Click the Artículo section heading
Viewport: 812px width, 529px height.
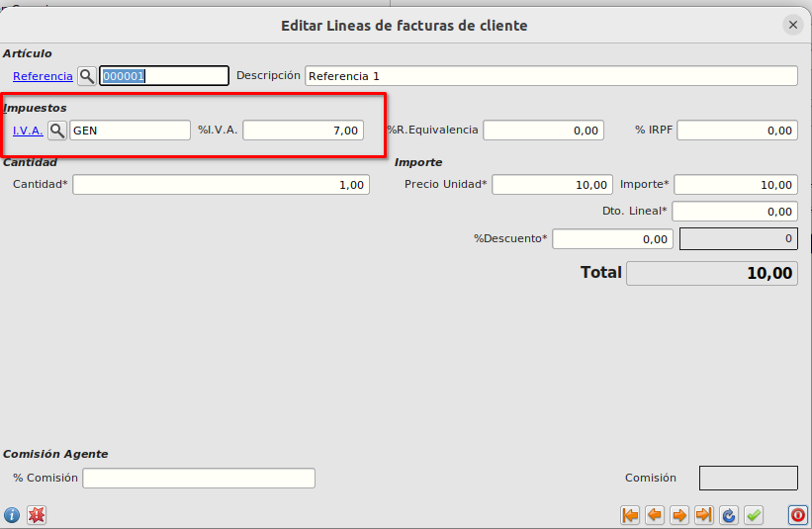click(27, 53)
